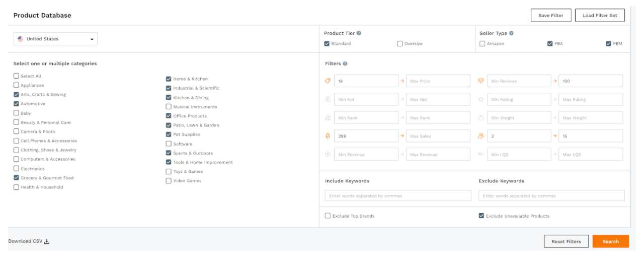Viewport: 644px width, 259px height.
Task: Click the reviews speech bubble icon
Action: coord(481,81)
